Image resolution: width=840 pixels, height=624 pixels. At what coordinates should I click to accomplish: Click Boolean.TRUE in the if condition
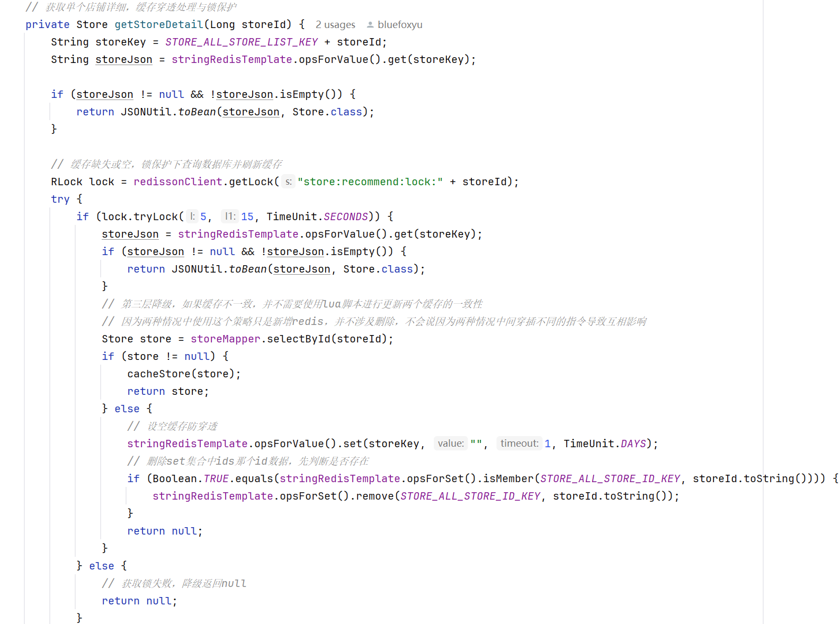pos(191,478)
